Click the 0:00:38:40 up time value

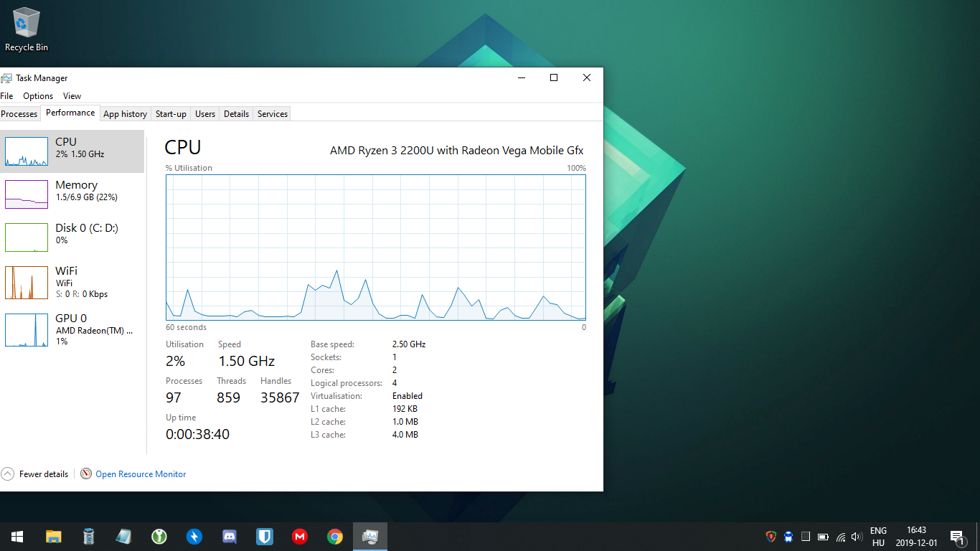click(x=198, y=434)
